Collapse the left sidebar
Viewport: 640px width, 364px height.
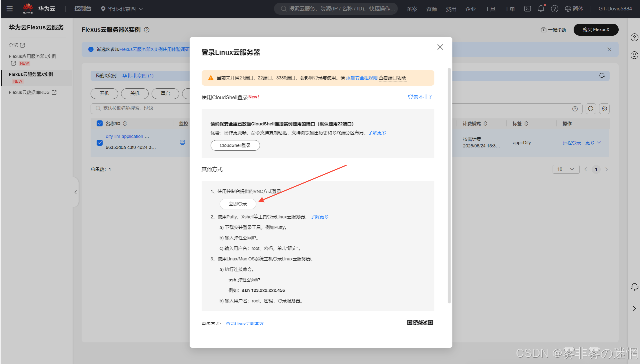click(x=76, y=192)
